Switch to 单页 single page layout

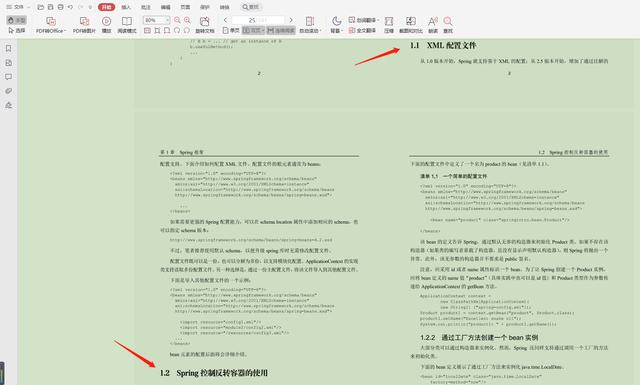(231, 31)
